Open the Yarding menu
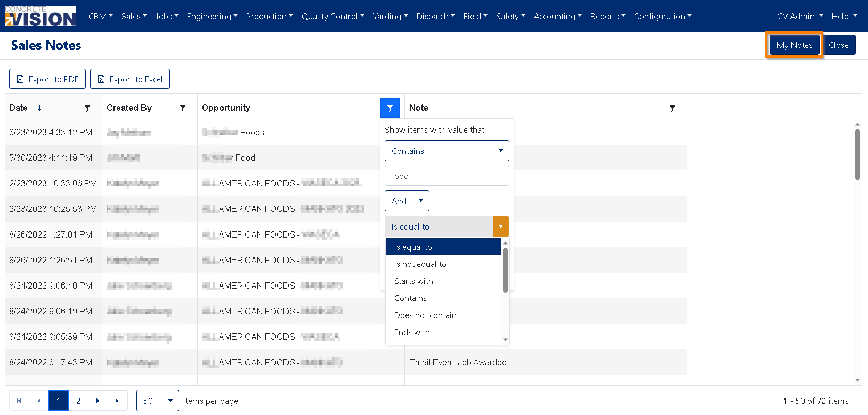Viewport: 868px width, 415px height. 390,17
